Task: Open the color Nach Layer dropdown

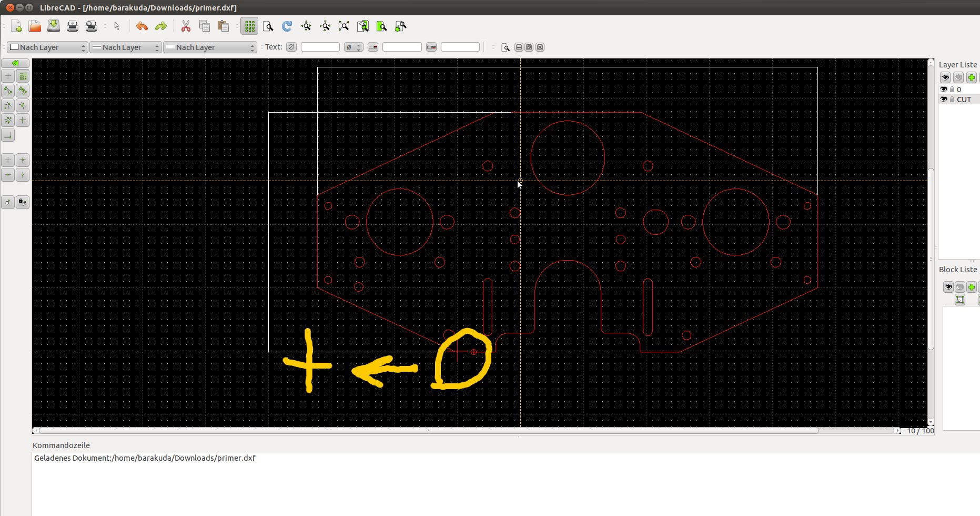Action: (x=47, y=47)
